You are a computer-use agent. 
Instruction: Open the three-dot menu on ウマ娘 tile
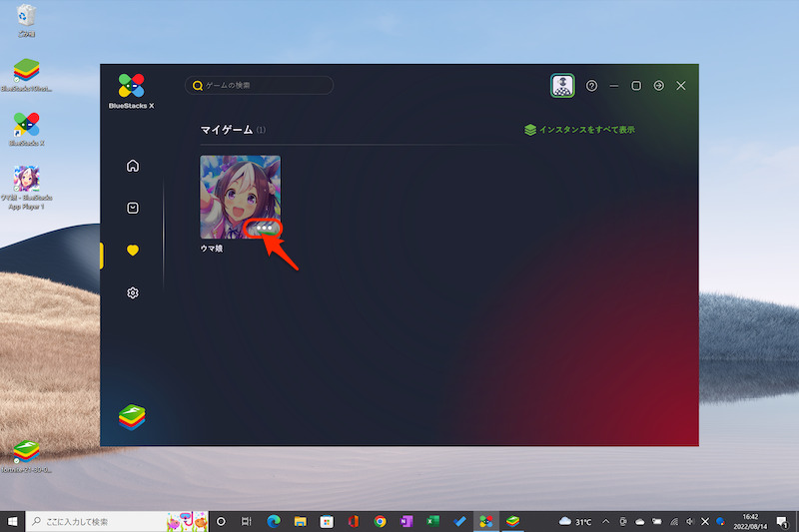click(265, 229)
